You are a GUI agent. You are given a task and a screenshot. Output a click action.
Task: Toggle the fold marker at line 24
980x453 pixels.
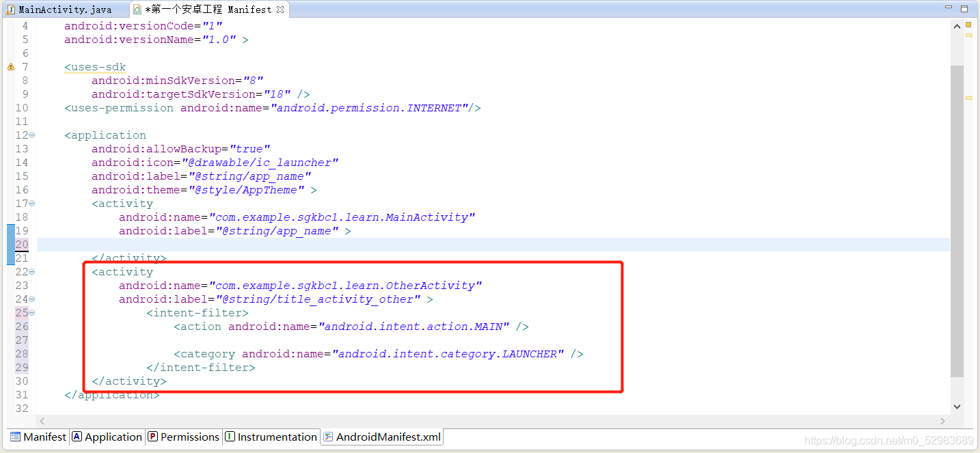[x=32, y=299]
